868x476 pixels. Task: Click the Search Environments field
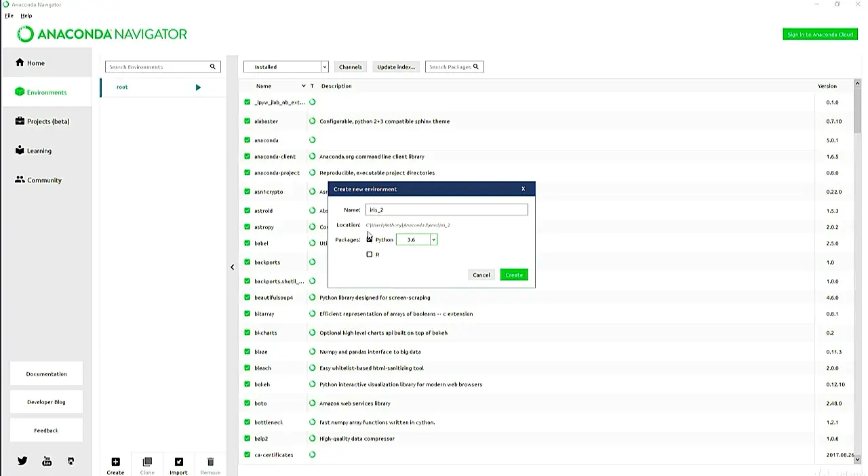163,67
